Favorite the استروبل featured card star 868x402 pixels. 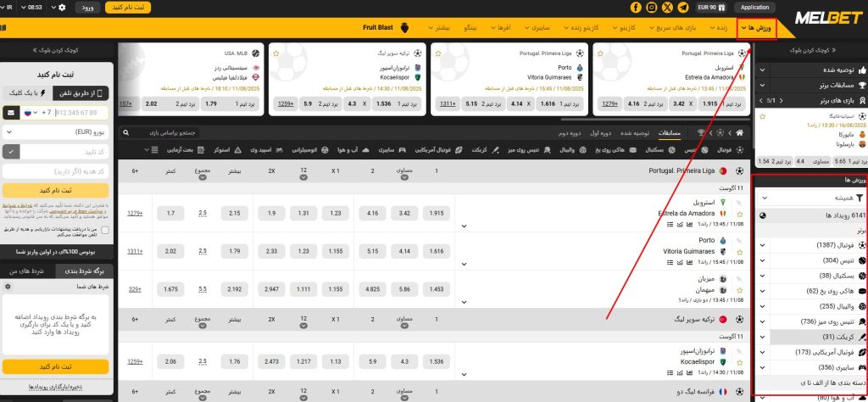point(598,53)
